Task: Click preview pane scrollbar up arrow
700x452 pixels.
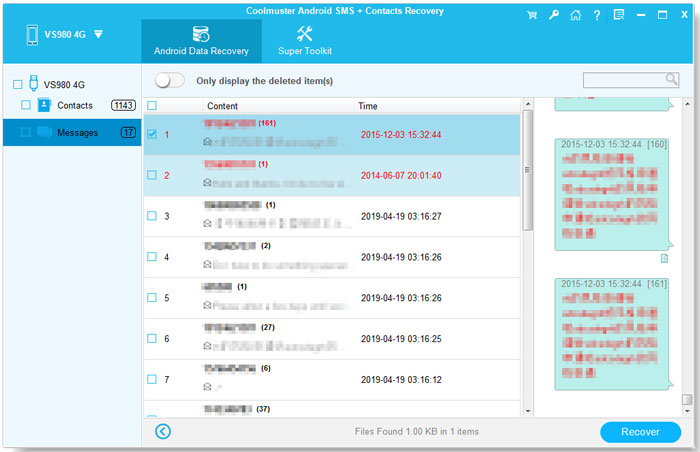Action: (687, 104)
